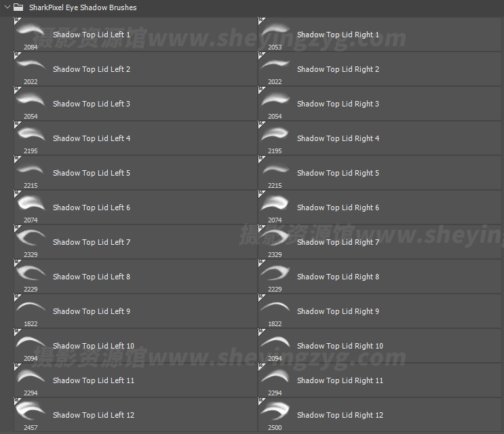Select the Shadow Top Lid Left 12 label
Viewport: 504px width, 434px height.
tap(94, 415)
